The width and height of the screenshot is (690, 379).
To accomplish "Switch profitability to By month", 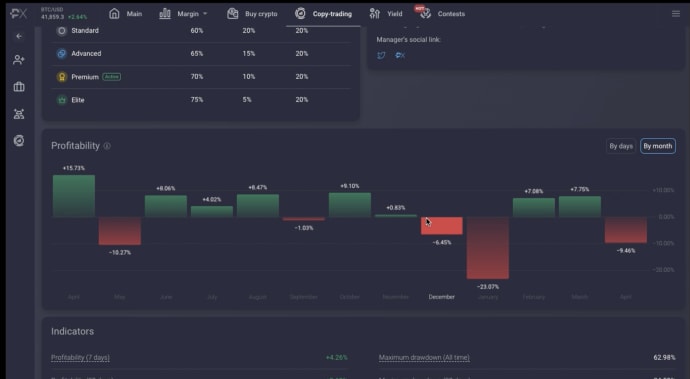I will [x=658, y=146].
